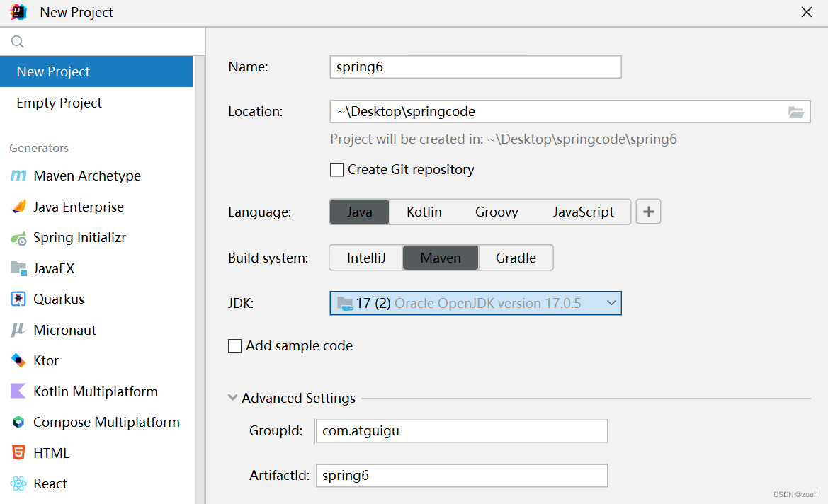The width and height of the screenshot is (828, 504).
Task: Select Groovy as the language
Action: tap(497, 212)
